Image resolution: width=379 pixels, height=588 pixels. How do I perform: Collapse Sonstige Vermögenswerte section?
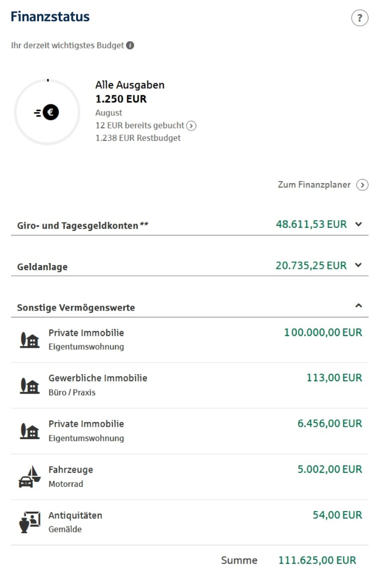(x=189, y=307)
